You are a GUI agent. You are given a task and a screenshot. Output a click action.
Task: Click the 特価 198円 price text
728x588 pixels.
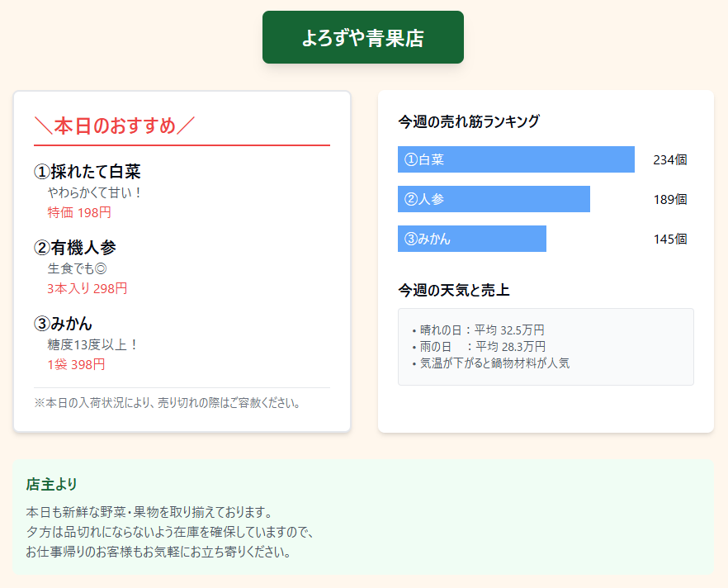(79, 212)
